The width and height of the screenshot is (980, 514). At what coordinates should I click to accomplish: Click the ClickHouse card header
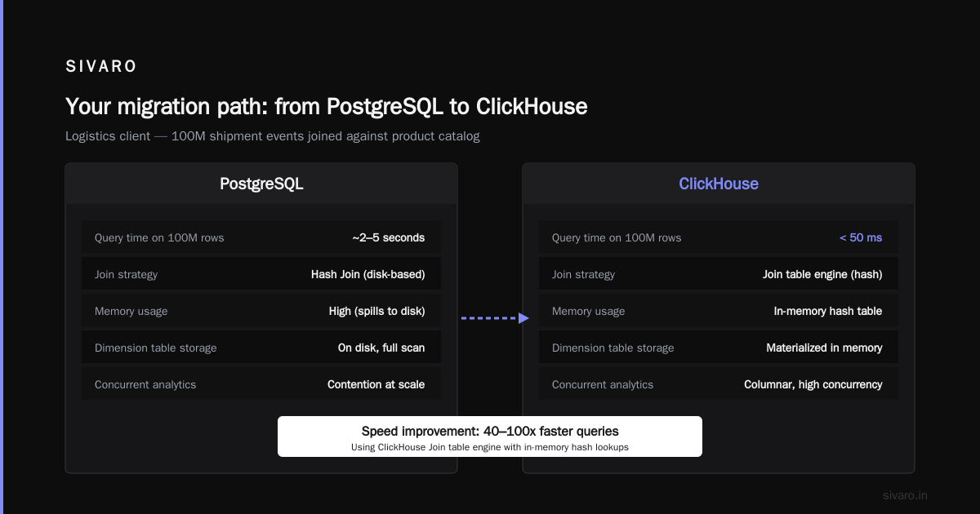(x=719, y=184)
